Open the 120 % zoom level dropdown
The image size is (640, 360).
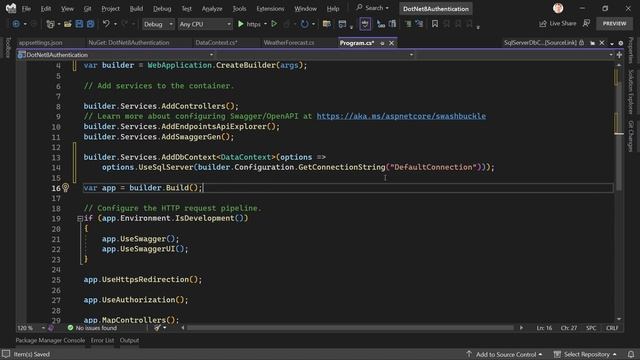point(31,328)
